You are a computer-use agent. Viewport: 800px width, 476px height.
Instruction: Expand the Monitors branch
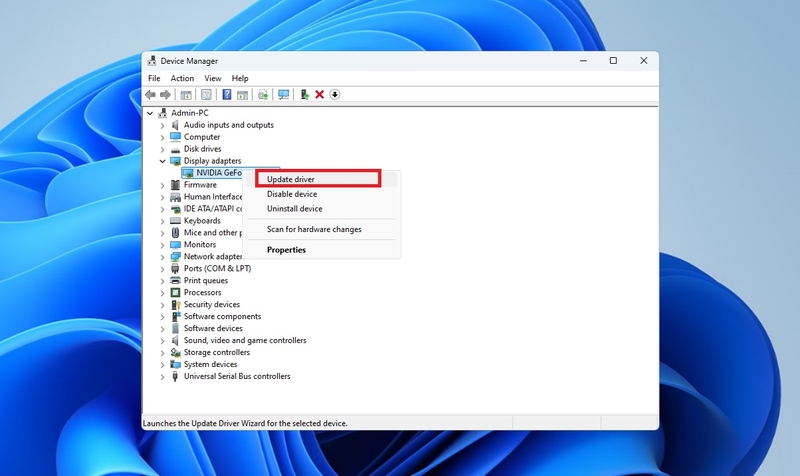point(162,245)
